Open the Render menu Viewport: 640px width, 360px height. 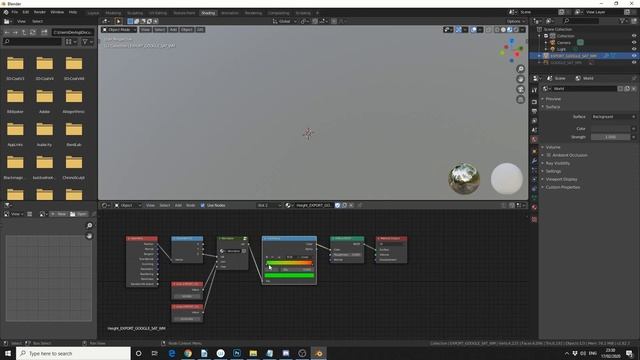(x=40, y=12)
